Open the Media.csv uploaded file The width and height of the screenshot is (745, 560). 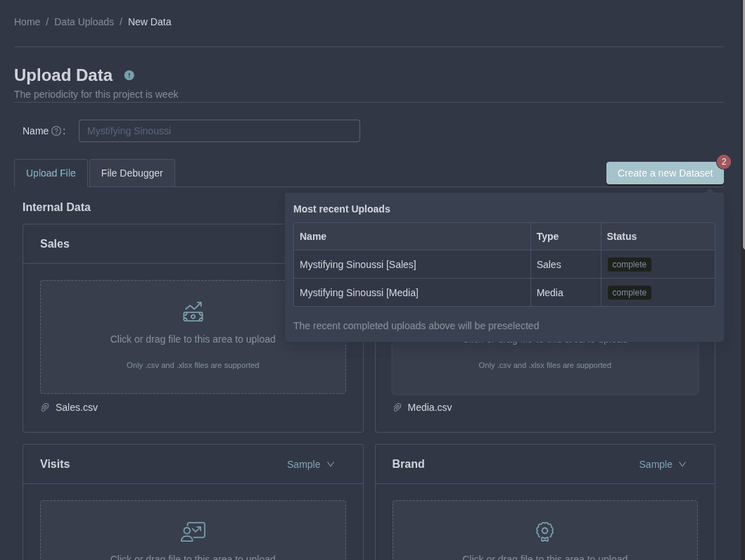tap(430, 407)
